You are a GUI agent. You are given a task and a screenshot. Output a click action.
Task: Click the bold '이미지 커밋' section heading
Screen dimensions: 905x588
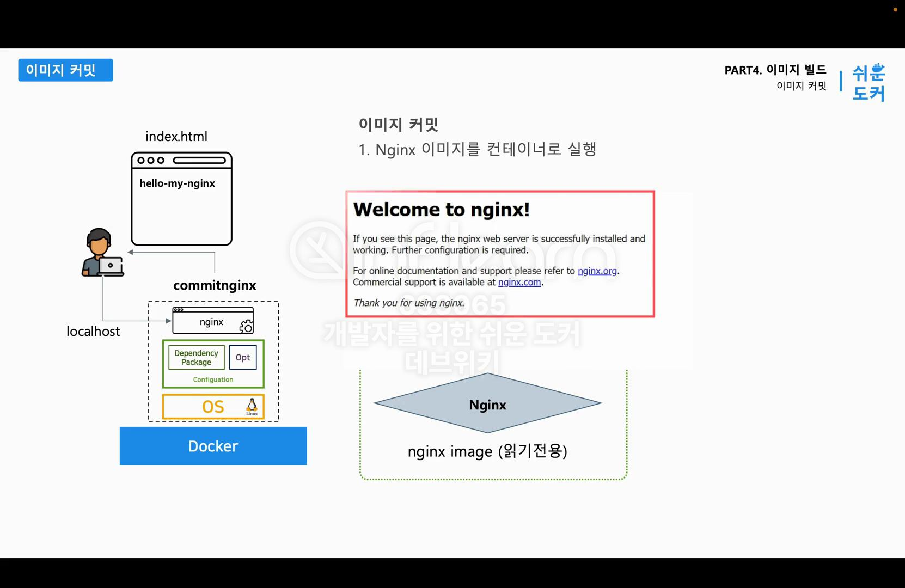(x=399, y=125)
